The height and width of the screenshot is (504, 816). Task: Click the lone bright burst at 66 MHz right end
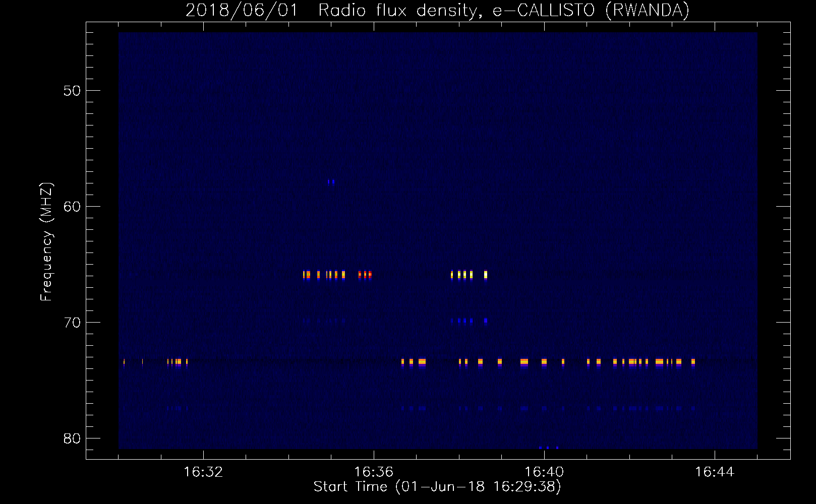[x=486, y=275]
